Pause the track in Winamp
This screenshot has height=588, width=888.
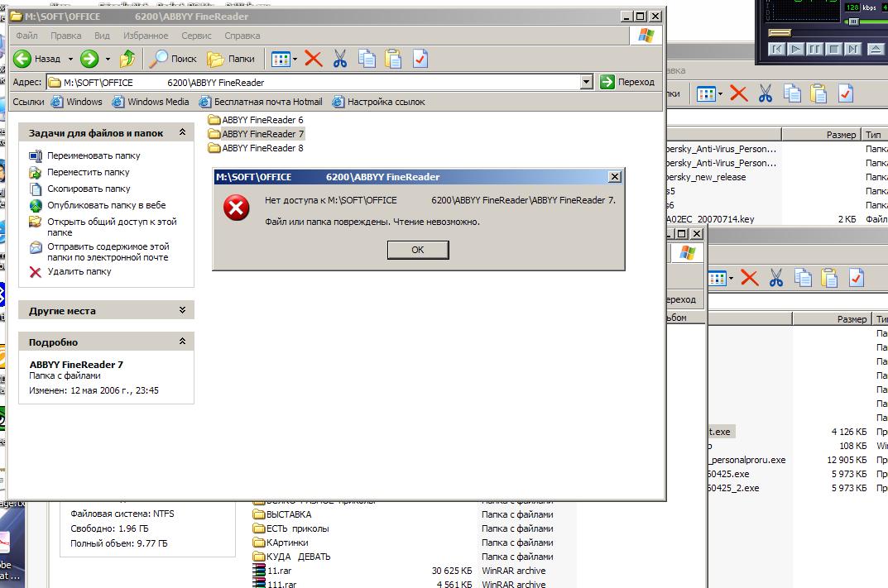[x=814, y=50]
